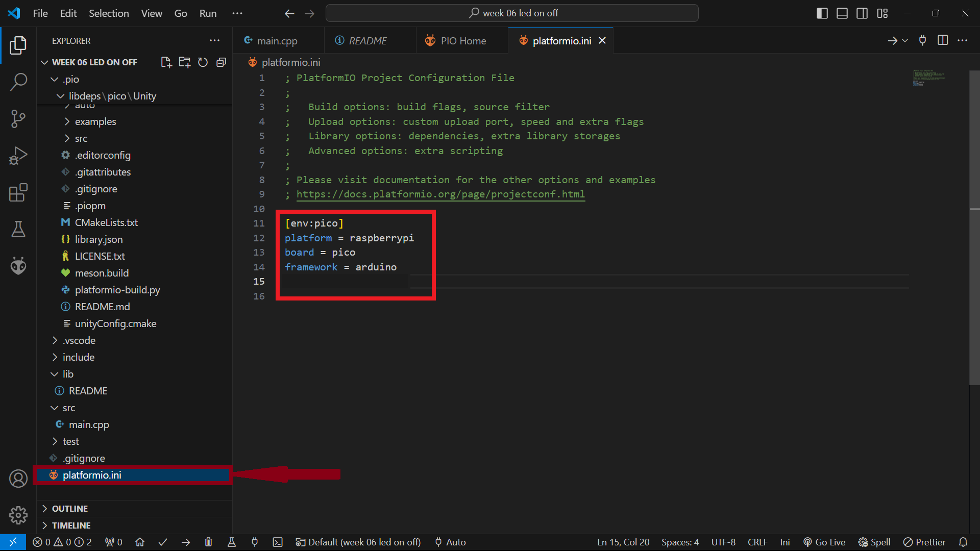980x551 pixels.
Task: Click the editor minimap preview
Action: 928,78
